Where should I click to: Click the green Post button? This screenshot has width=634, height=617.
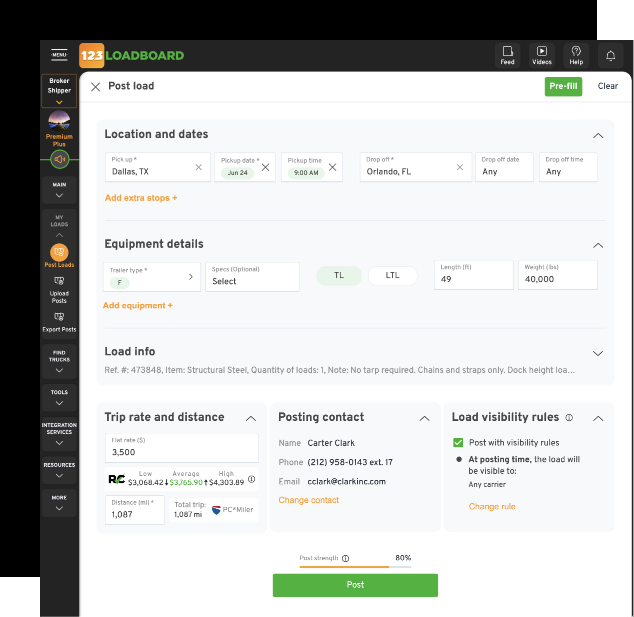click(355, 585)
